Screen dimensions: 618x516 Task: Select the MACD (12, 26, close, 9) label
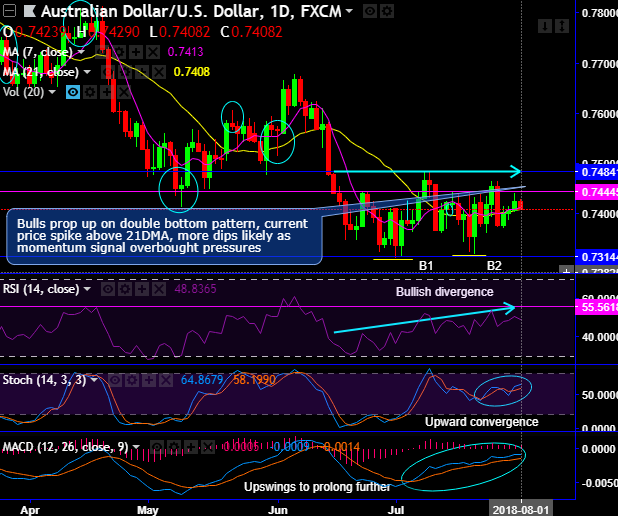click(x=65, y=447)
